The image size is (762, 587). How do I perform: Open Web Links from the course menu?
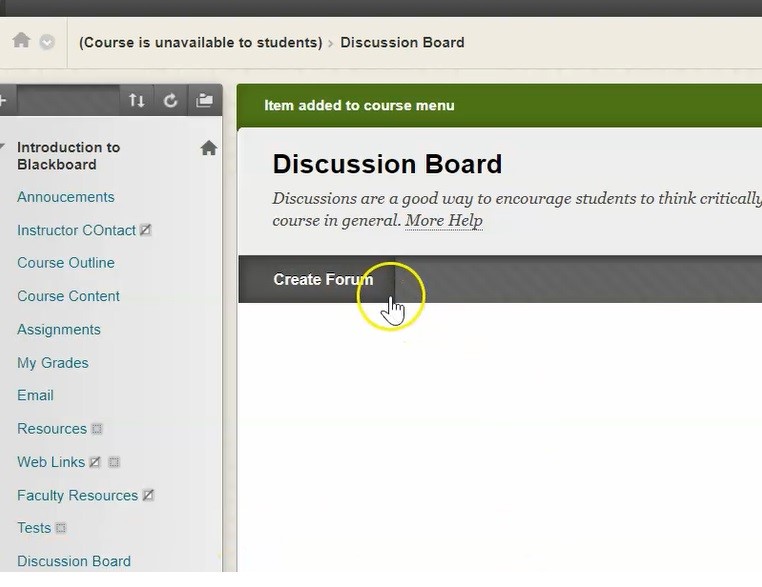coord(51,462)
